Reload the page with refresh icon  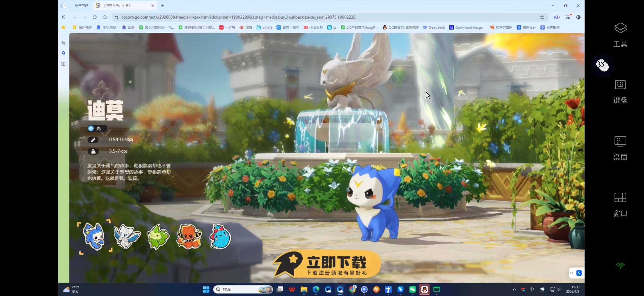(95, 17)
